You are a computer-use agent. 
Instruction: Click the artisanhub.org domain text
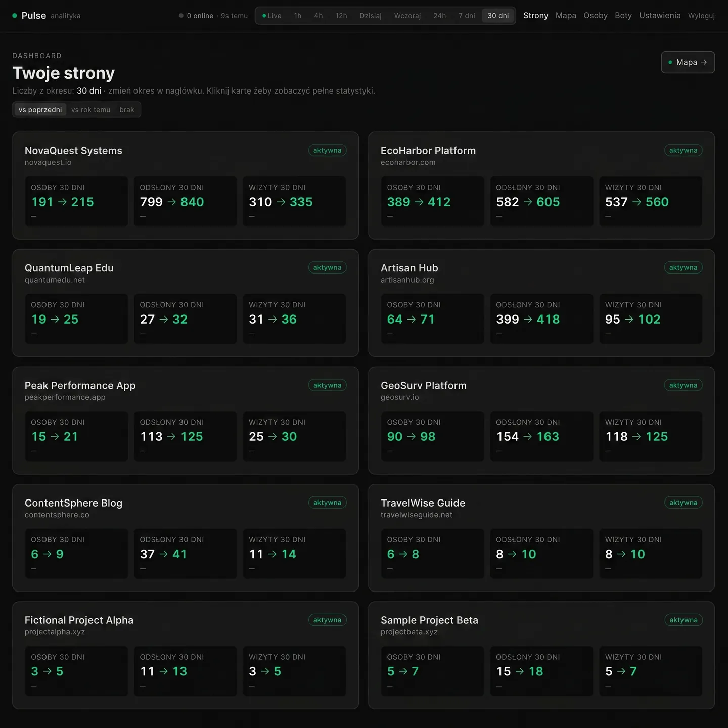coord(407,280)
